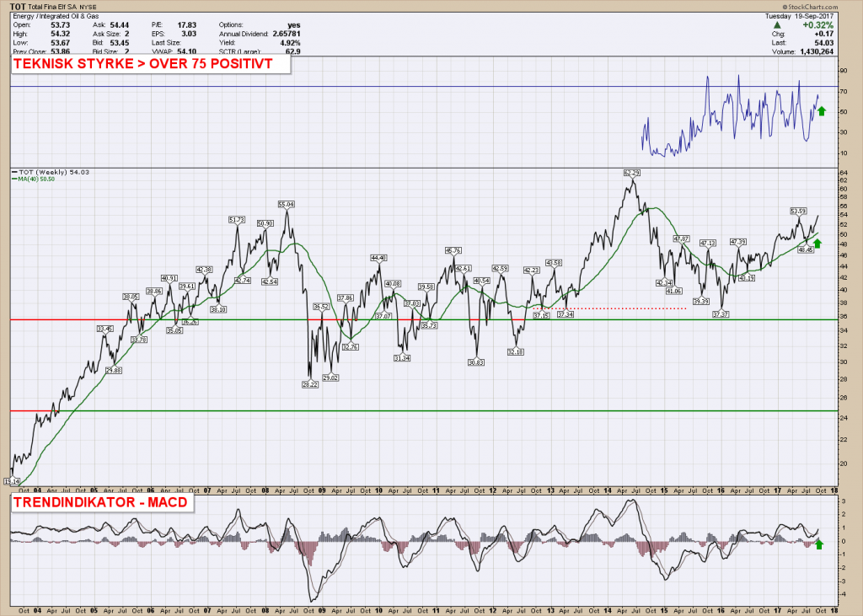Viewport: 863px width, 616px height.
Task: Select the 44.40 high price label
Action: click(378, 258)
